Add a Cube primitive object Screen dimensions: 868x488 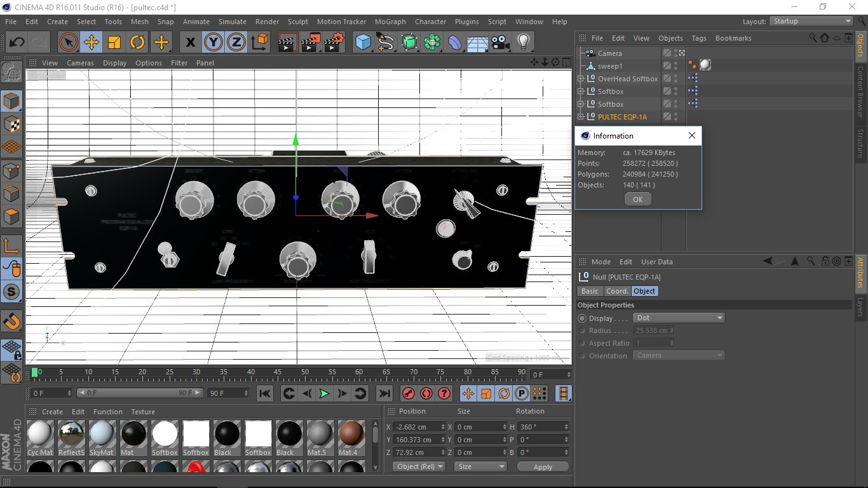pyautogui.click(x=363, y=43)
